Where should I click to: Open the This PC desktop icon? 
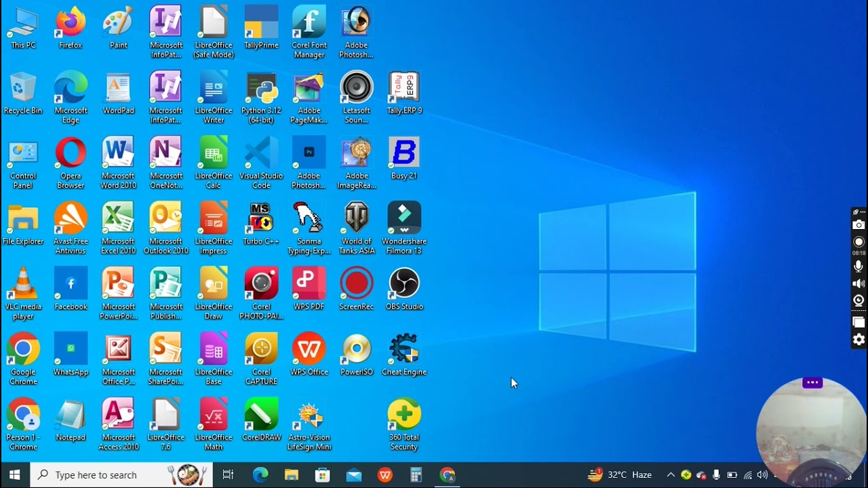[23, 28]
